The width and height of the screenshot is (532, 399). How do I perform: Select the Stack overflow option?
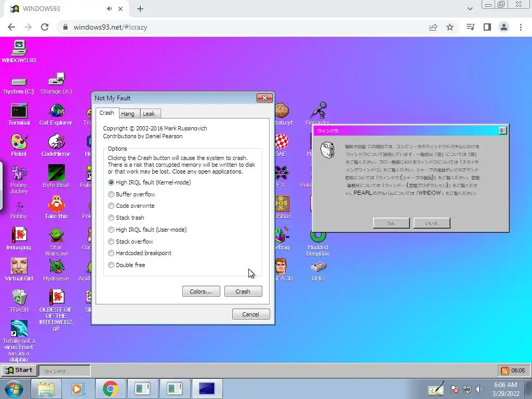pyautogui.click(x=130, y=242)
